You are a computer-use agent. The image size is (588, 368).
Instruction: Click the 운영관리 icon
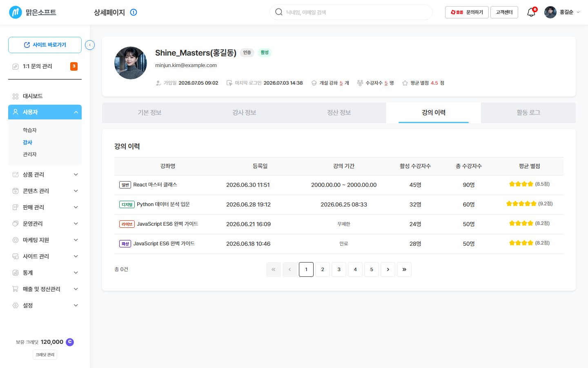(x=16, y=224)
